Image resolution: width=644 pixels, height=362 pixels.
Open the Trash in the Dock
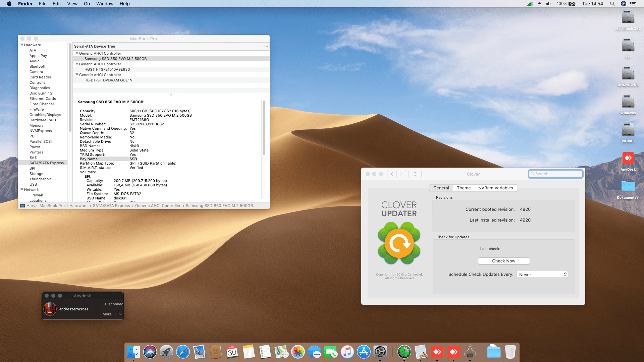click(x=510, y=352)
